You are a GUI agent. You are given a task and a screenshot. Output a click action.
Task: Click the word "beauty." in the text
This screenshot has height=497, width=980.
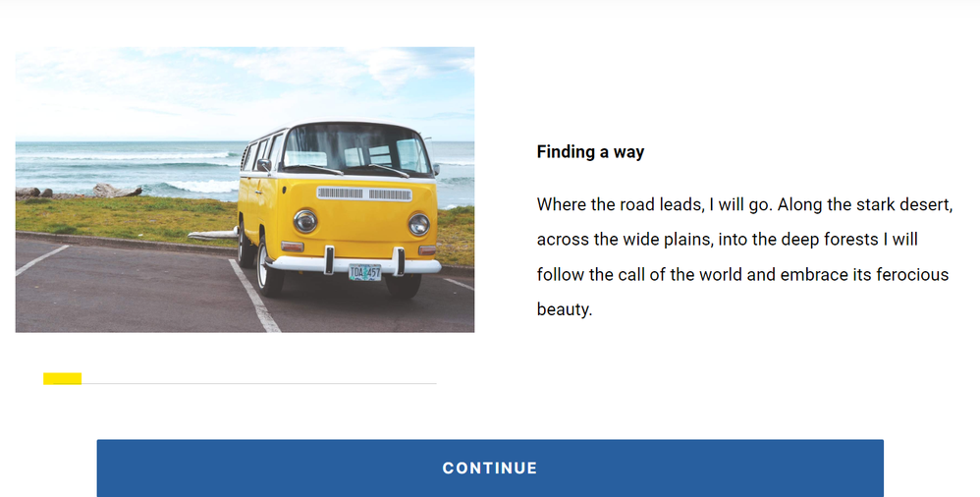click(565, 309)
